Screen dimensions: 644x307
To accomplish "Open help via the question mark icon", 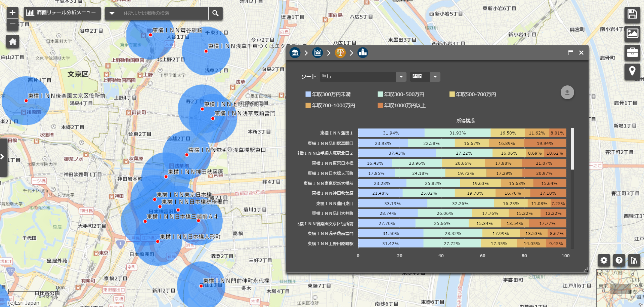I will 619,260.
